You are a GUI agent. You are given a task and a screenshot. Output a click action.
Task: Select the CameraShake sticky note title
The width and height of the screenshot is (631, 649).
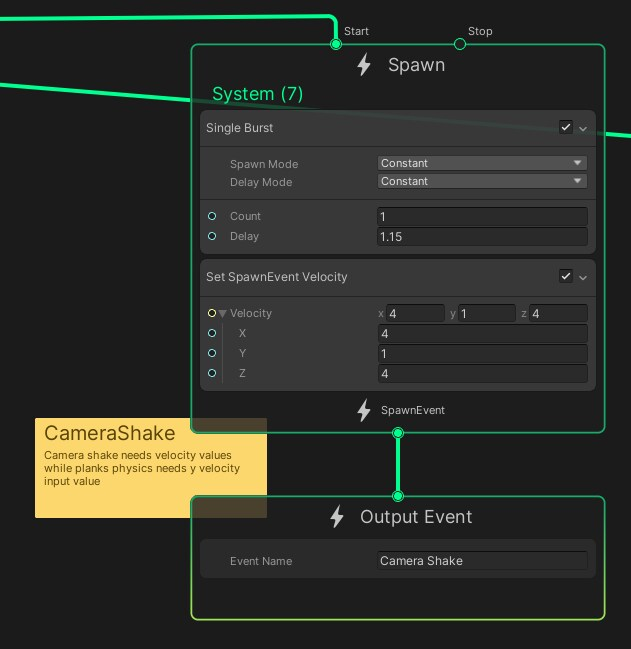click(x=110, y=433)
